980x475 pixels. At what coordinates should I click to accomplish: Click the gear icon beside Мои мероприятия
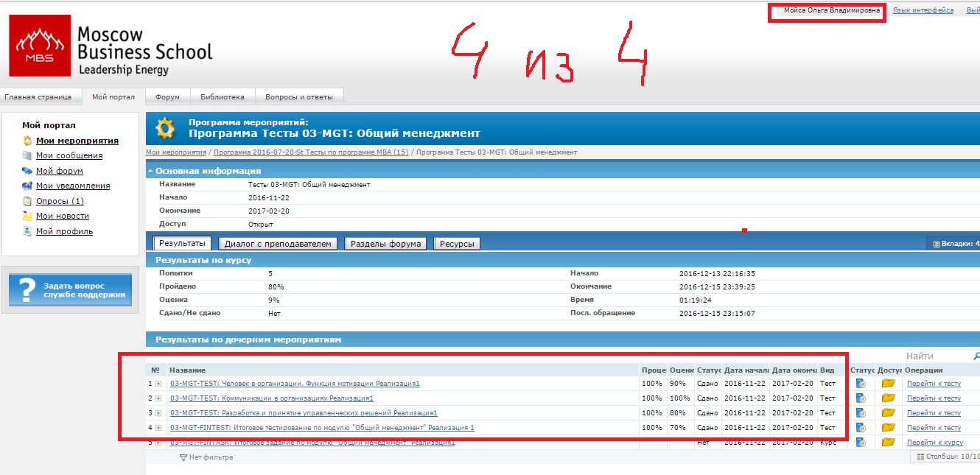pos(28,141)
